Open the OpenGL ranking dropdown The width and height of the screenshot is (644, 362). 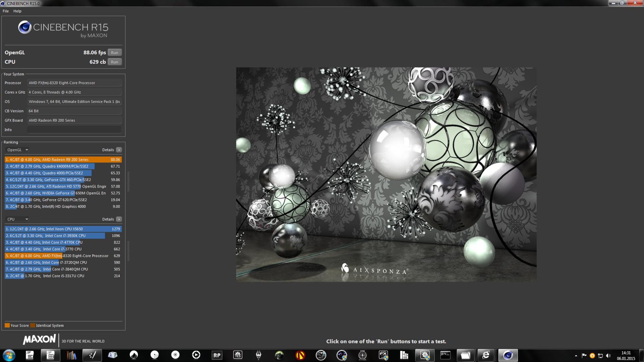pos(17,150)
